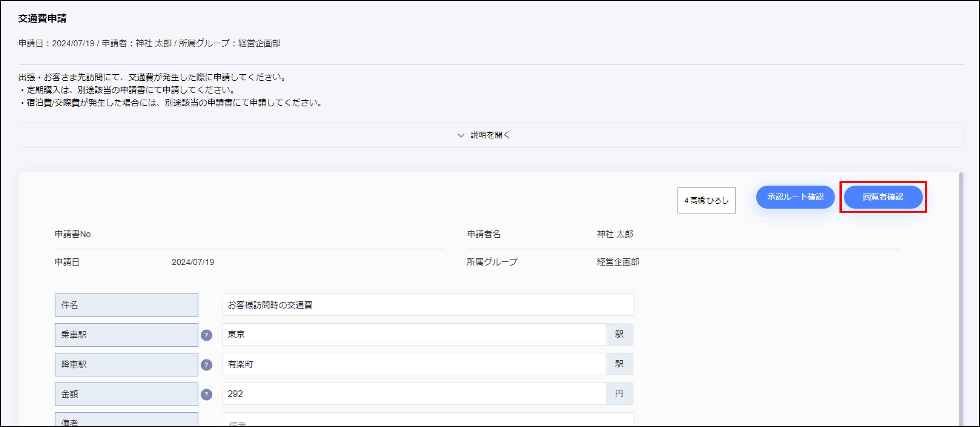Click the 所属グループ value 経営企画部

point(618,262)
